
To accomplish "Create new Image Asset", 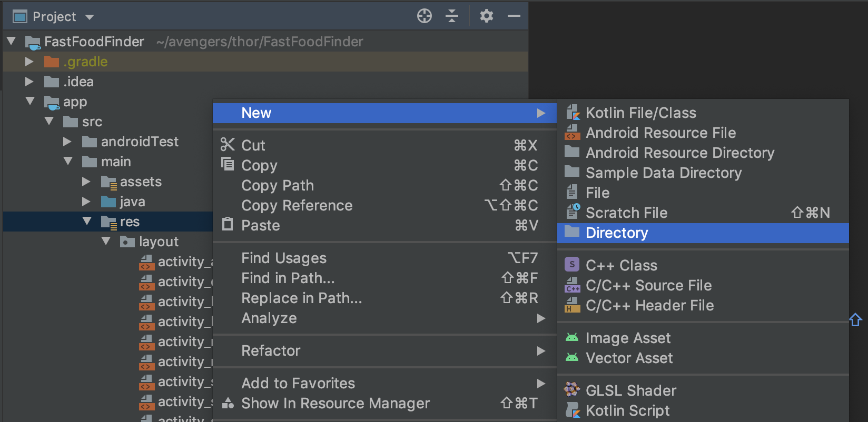I will [x=703, y=338].
